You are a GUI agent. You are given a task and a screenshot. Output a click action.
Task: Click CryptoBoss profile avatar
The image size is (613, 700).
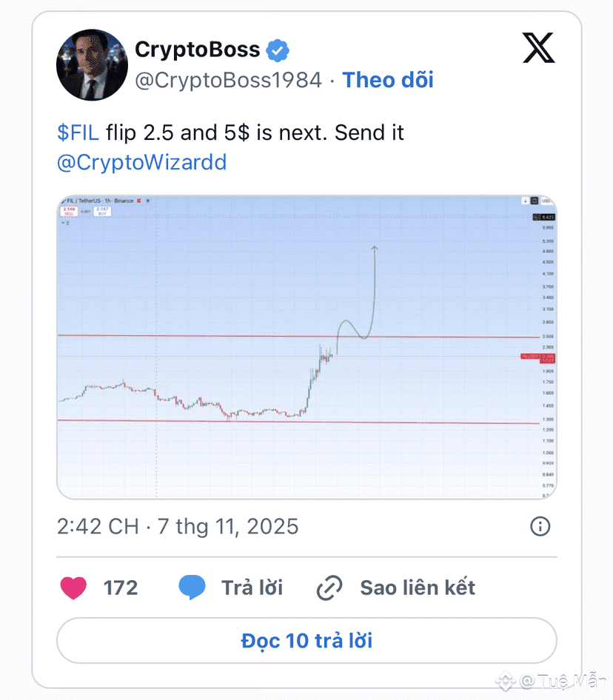coord(92,65)
